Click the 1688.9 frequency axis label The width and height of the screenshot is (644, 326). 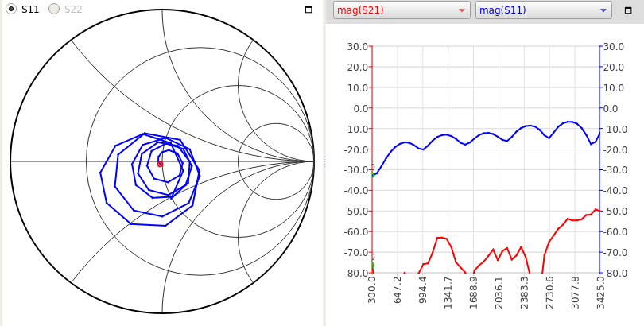pyautogui.click(x=473, y=292)
